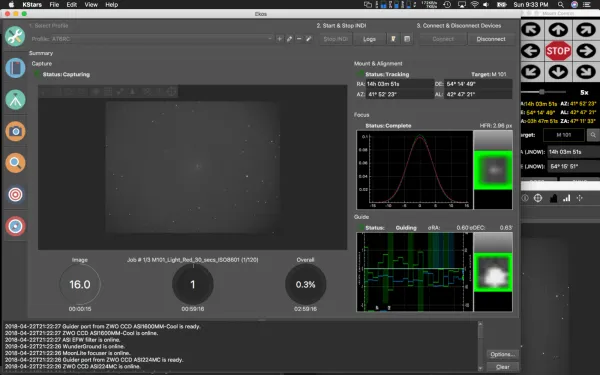The image size is (600, 375).
Task: Open the Capture camera module icon
Action: tap(15, 131)
